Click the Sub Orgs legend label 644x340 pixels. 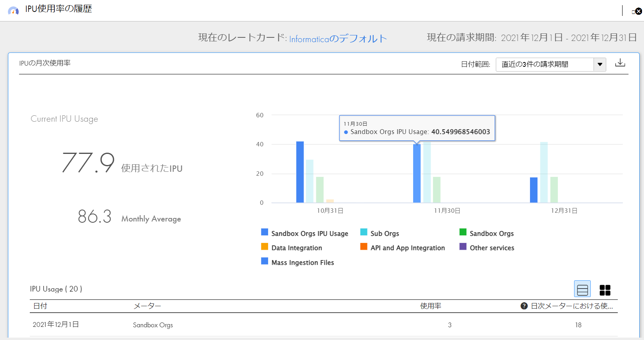point(385,233)
